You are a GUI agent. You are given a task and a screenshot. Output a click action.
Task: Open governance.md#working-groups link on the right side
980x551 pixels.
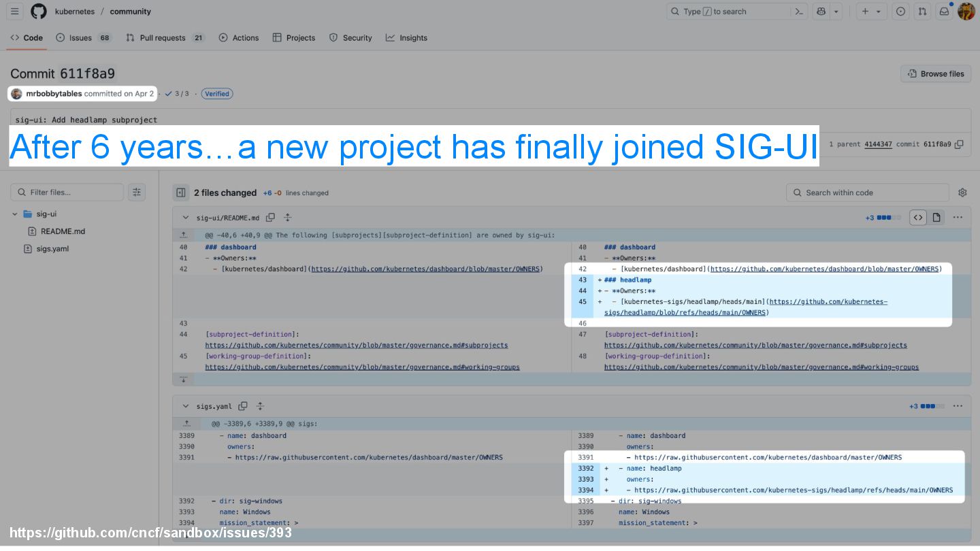(x=762, y=367)
